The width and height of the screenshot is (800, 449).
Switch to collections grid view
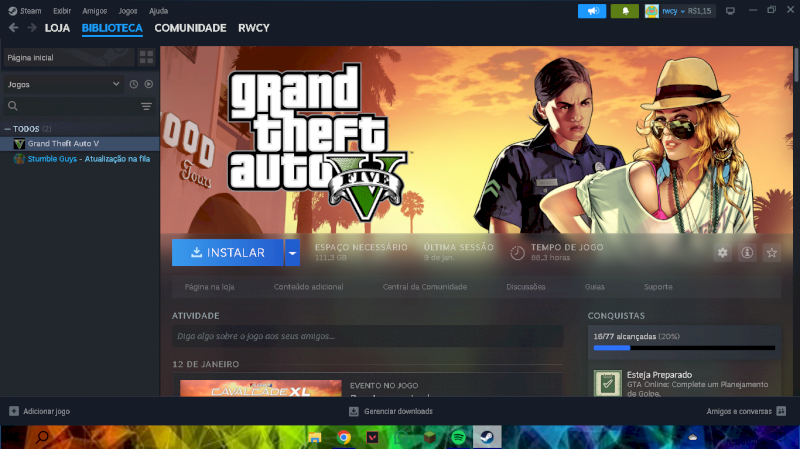(x=146, y=57)
